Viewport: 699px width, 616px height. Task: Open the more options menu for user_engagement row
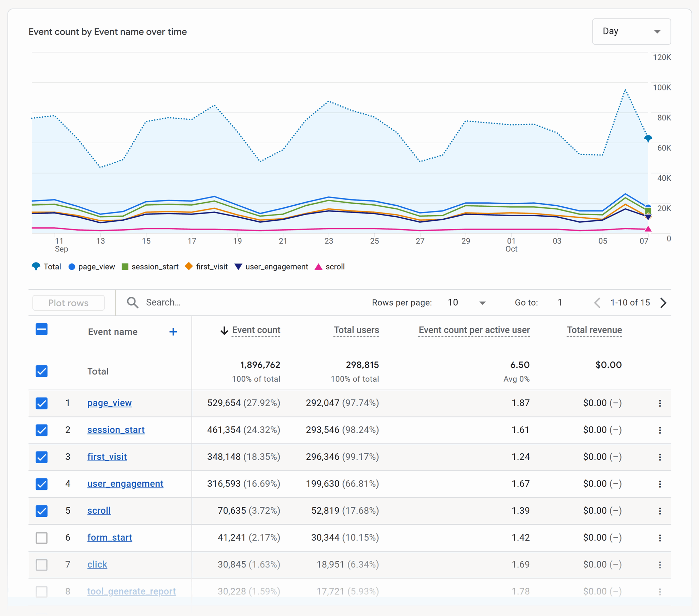[660, 484]
